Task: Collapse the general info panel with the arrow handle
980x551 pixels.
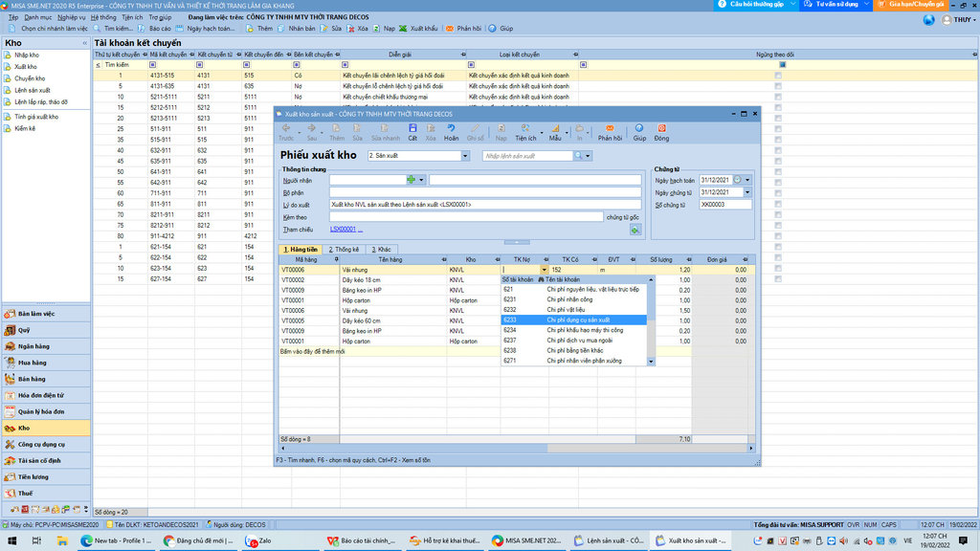Action: [x=516, y=242]
